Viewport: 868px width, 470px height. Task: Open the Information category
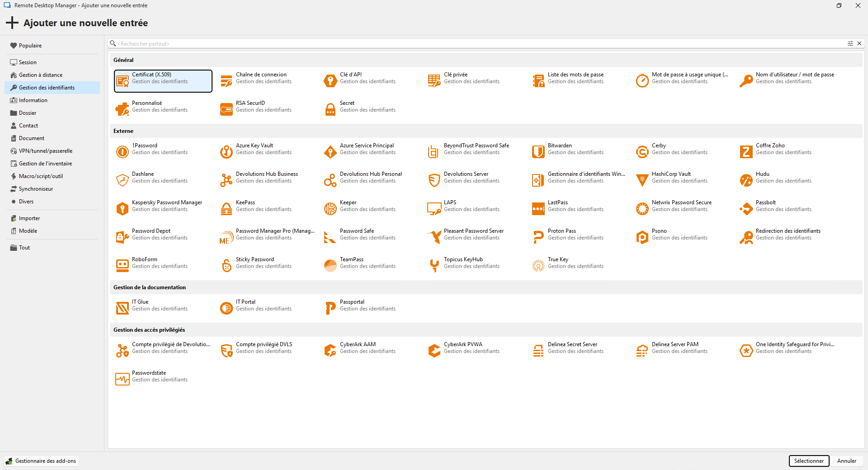pos(52,100)
